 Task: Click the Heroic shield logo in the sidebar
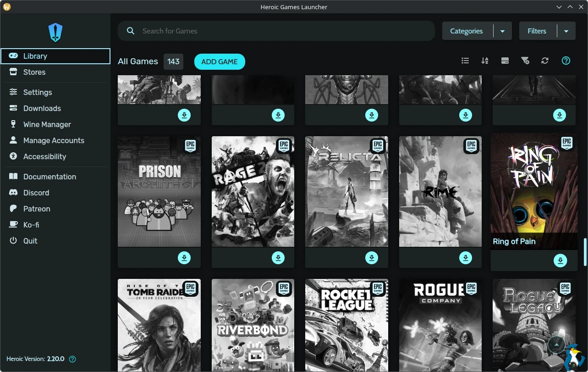(55, 33)
